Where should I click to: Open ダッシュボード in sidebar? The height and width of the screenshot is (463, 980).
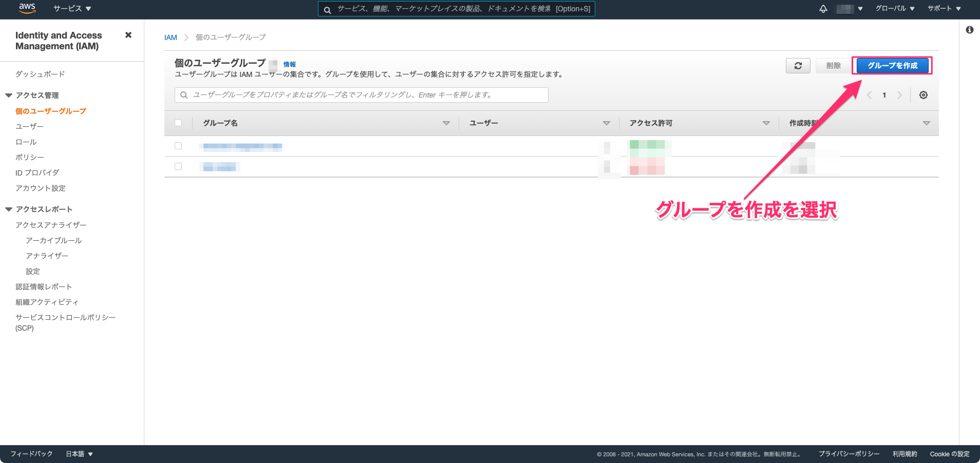[40, 74]
